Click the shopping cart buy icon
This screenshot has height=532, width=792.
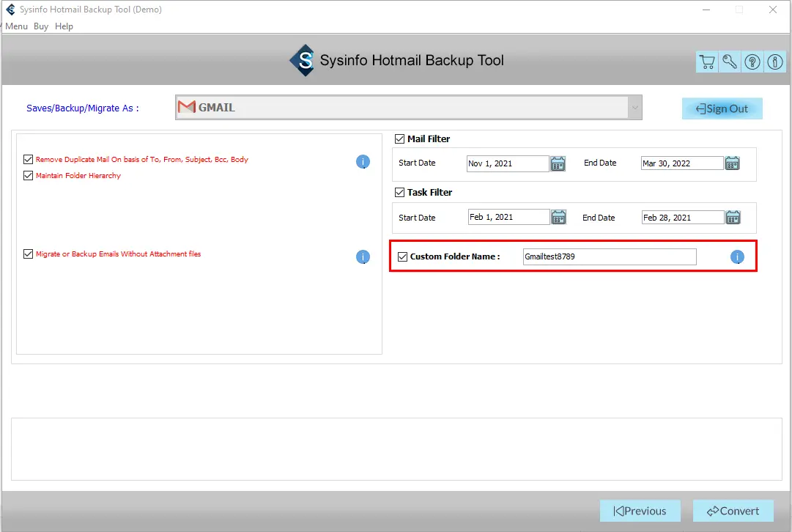coord(707,62)
